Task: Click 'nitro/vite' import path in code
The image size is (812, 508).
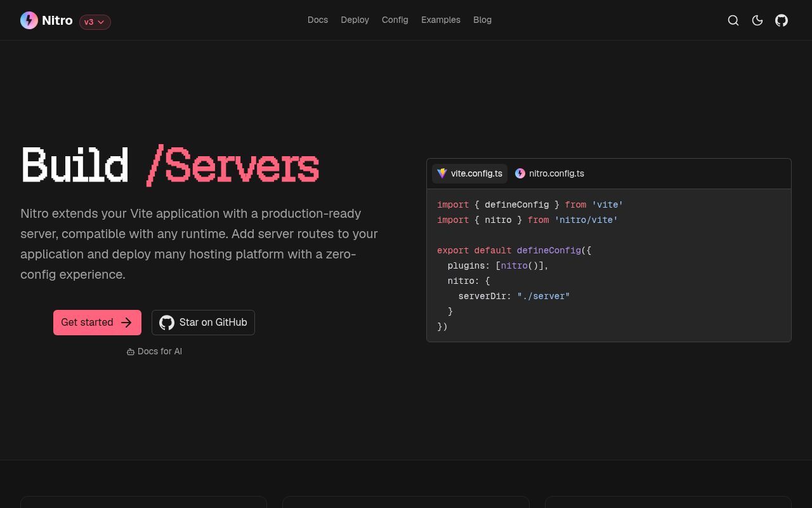Action: click(x=586, y=220)
